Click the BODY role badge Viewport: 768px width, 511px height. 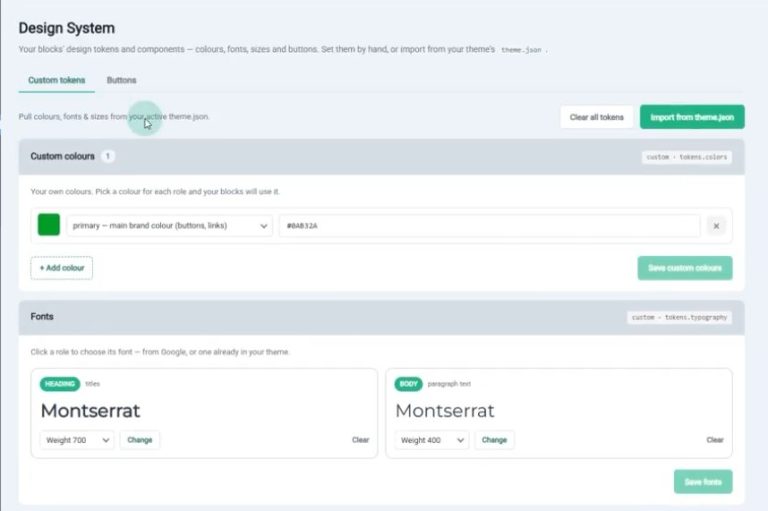pos(408,384)
